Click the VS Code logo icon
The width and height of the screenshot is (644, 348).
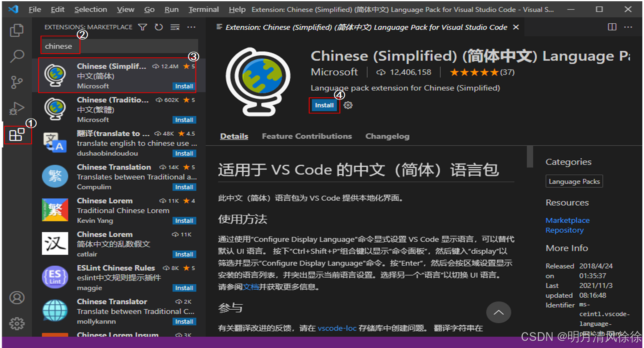tap(13, 9)
